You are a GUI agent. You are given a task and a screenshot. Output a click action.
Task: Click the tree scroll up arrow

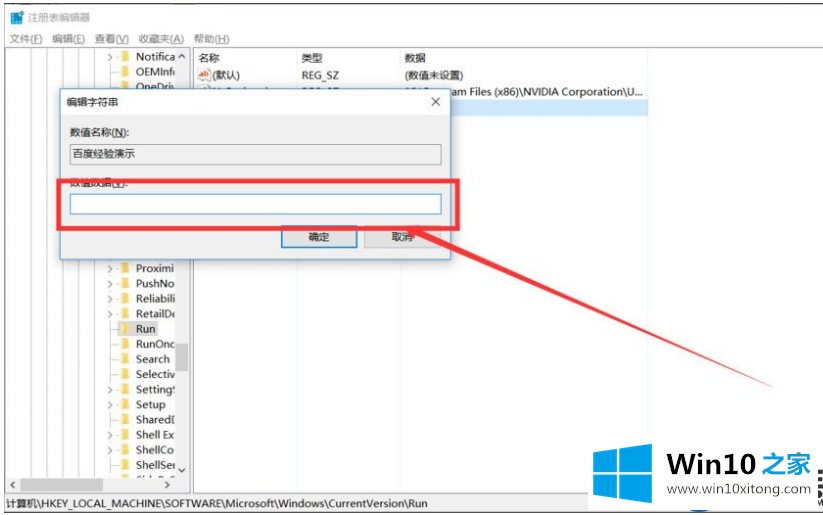[x=182, y=56]
